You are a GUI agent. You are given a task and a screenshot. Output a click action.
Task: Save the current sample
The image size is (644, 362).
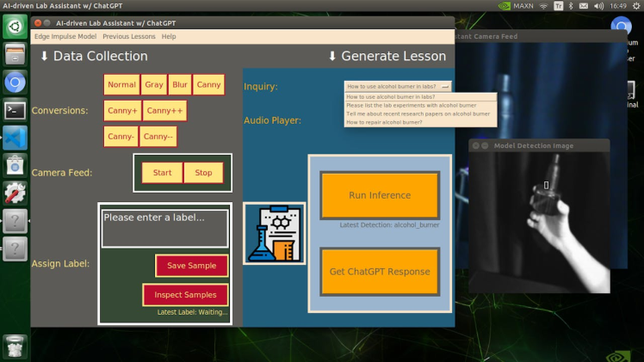191,266
